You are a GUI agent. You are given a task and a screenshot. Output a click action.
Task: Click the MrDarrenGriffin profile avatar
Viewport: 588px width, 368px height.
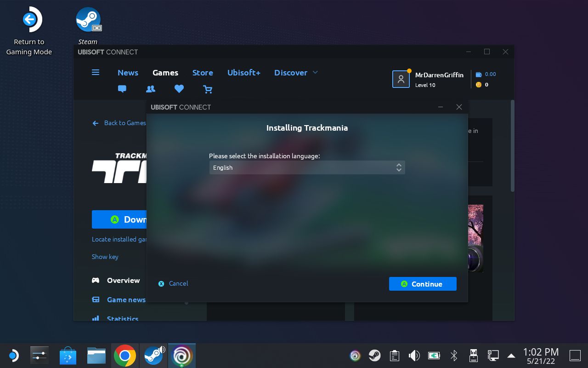401,79
